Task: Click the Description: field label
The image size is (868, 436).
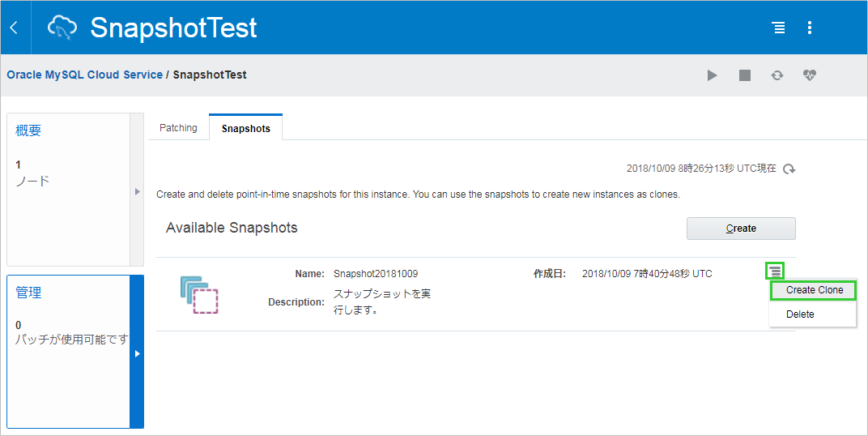Action: click(x=296, y=302)
